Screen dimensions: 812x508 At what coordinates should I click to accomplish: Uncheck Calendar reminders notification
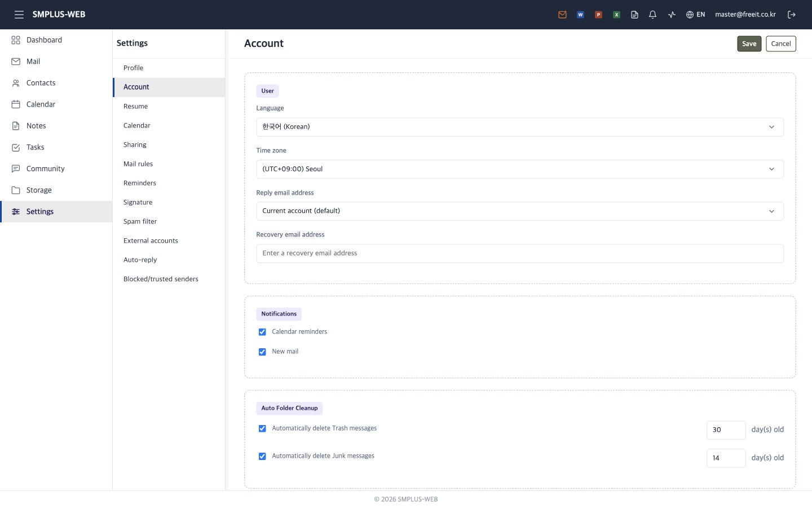pyautogui.click(x=262, y=332)
